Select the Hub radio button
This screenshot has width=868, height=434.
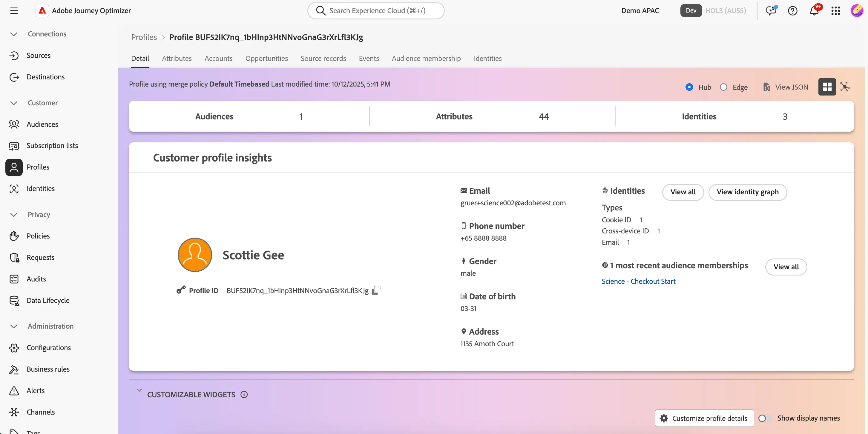689,87
